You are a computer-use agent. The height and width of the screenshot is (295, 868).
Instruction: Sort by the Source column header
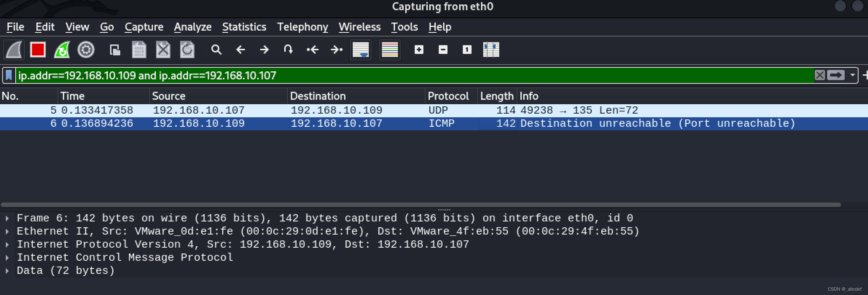[219, 96]
